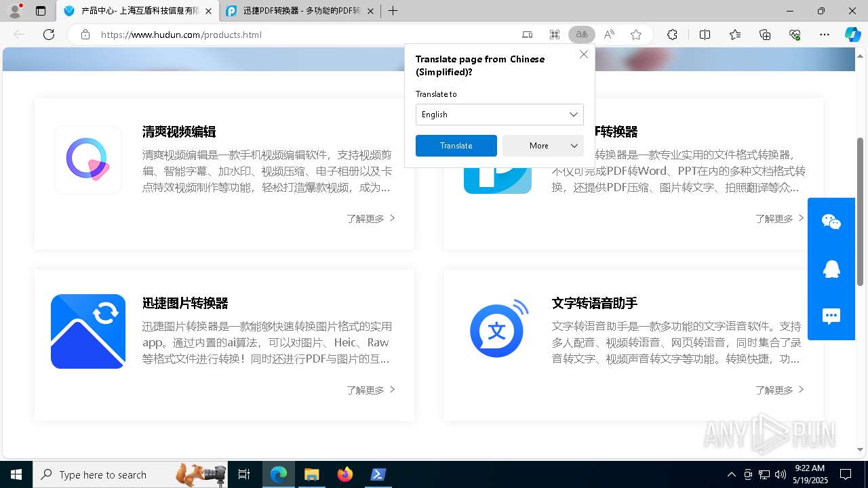Refresh the current page
The height and width of the screenshot is (488, 868).
pos(49,35)
